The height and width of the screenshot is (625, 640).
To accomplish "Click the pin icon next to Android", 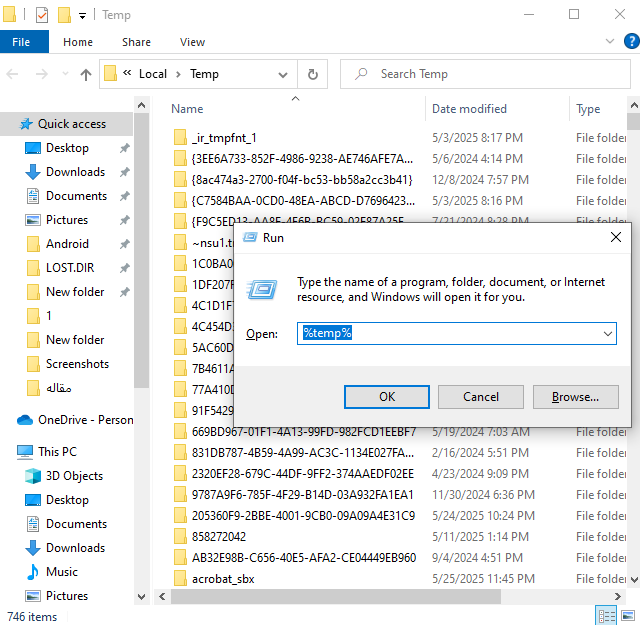I will click(124, 244).
